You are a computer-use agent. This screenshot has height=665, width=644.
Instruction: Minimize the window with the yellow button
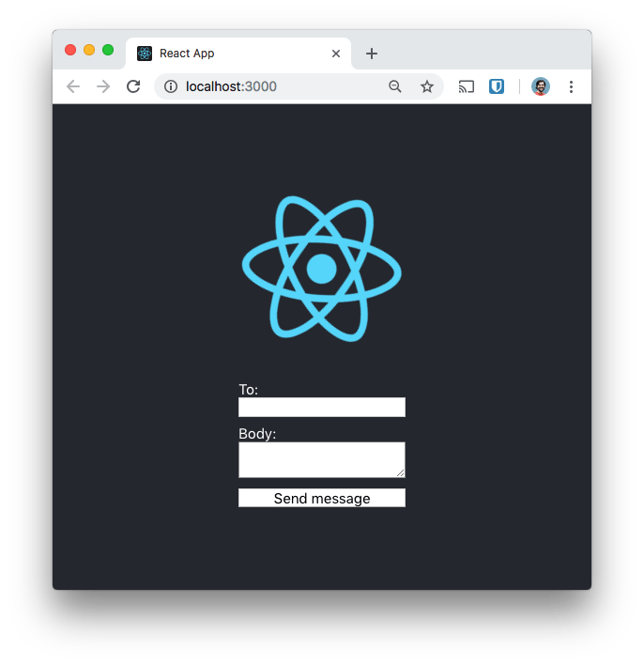[x=89, y=50]
